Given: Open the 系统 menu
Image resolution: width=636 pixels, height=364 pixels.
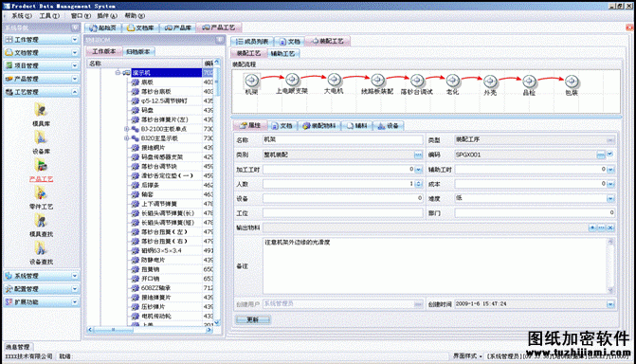Looking at the screenshot, I should [22, 16].
